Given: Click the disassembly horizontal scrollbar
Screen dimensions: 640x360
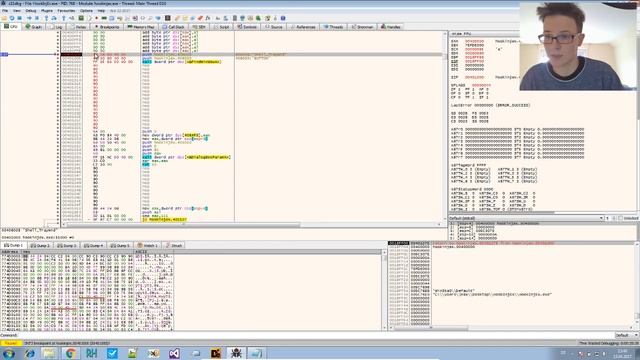Looking at the screenshot, I should (x=252, y=224).
